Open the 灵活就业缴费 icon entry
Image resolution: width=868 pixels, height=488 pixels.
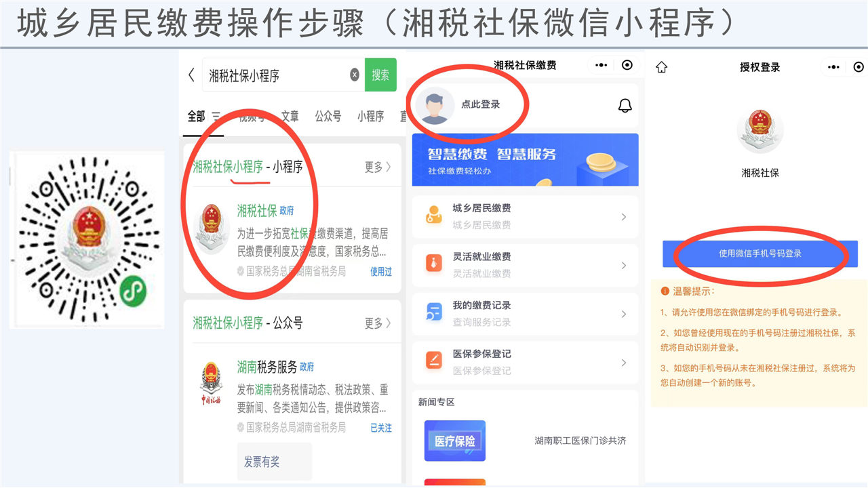433,264
